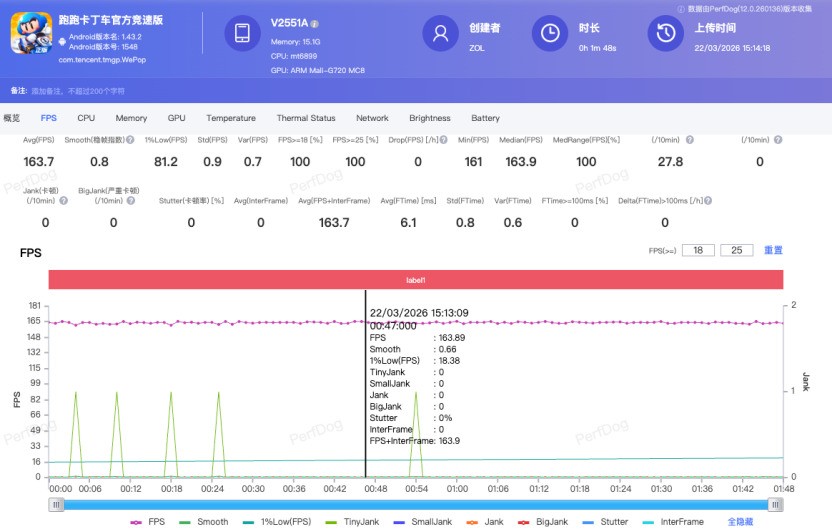Click info icon next to V2551A
The image size is (832, 532).
(x=315, y=23)
